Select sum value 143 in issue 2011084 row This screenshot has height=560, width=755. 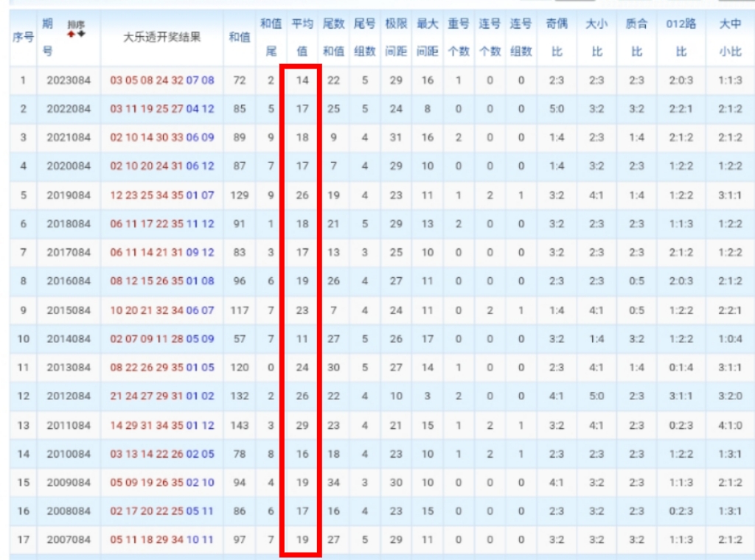pos(240,425)
